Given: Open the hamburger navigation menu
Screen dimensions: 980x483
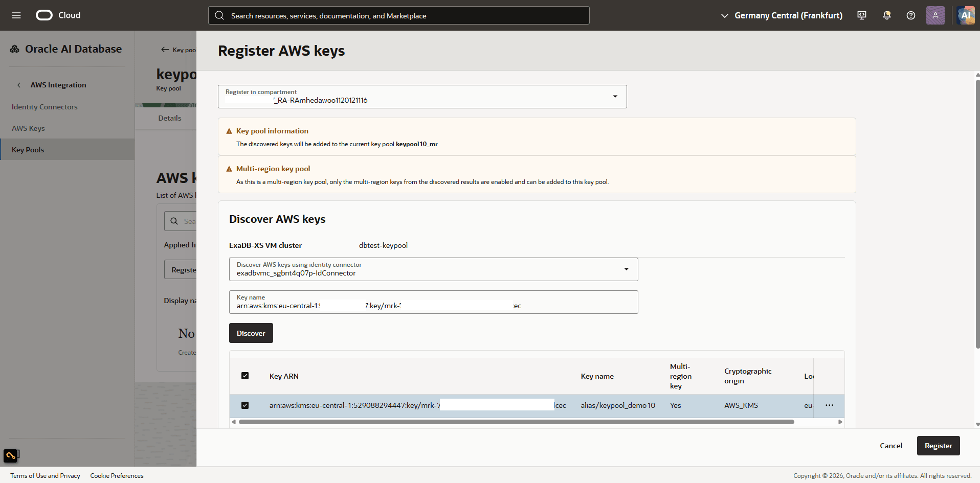Looking at the screenshot, I should 16,15.
